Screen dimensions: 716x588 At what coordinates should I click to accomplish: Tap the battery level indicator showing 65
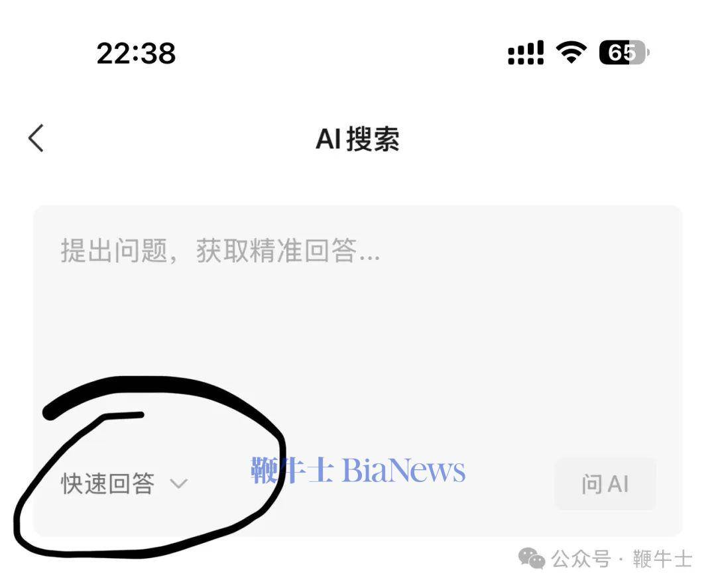624,52
